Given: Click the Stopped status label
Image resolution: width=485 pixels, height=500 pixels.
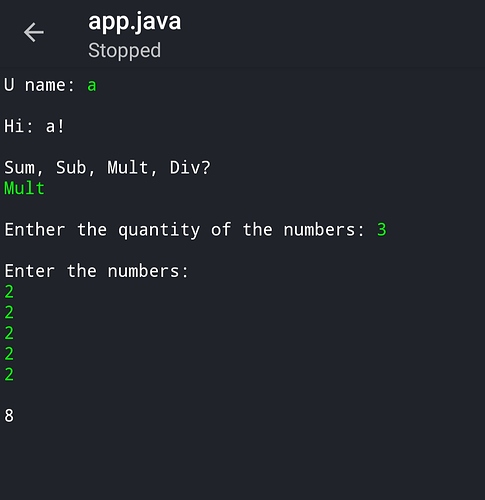Looking at the screenshot, I should [124, 51].
